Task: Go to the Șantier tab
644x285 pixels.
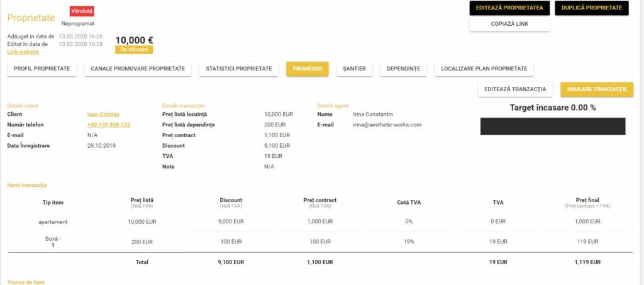Action: tap(355, 69)
